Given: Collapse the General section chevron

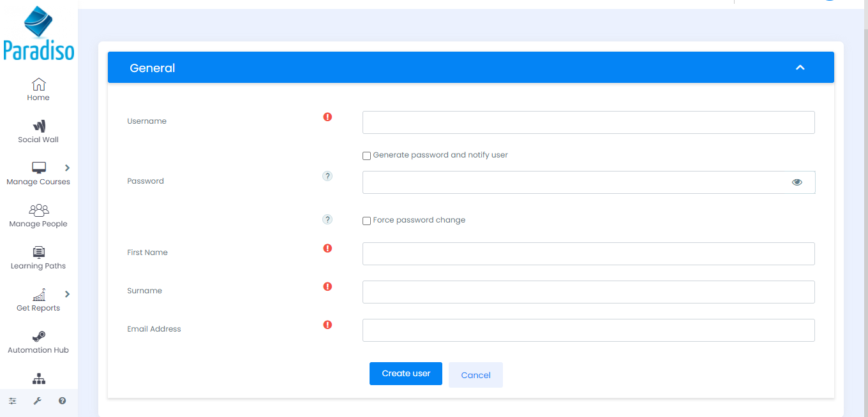Looking at the screenshot, I should (x=800, y=68).
